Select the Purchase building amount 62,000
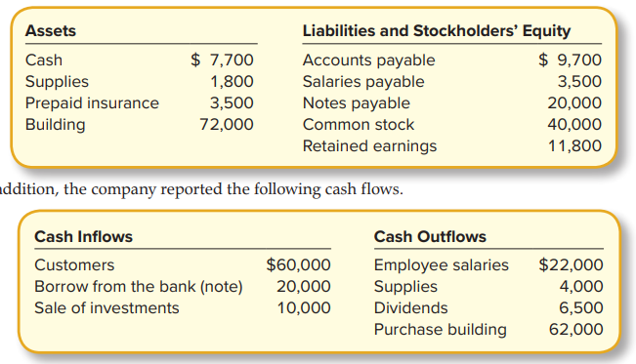The image size is (636, 364). tap(576, 330)
